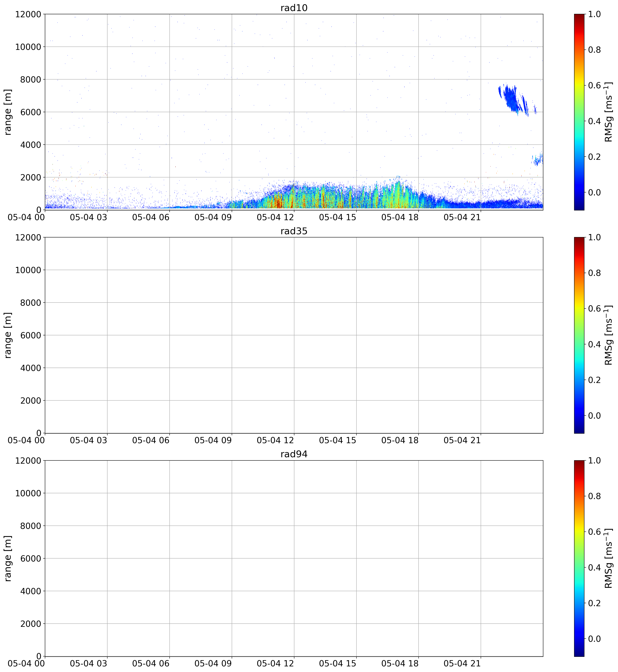The width and height of the screenshot is (618, 672).
Task: Click the rad10 plot title
Action: click(294, 8)
